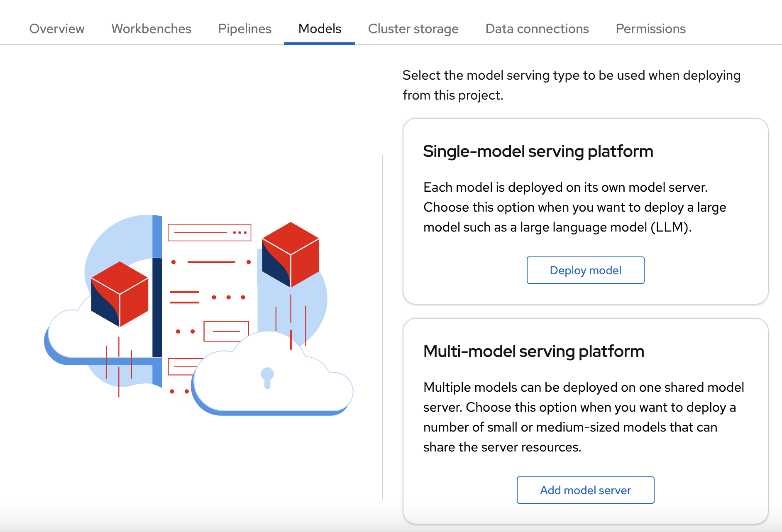Choose single-model serving for an LLM
This screenshot has height=532, width=782.
pos(585,270)
